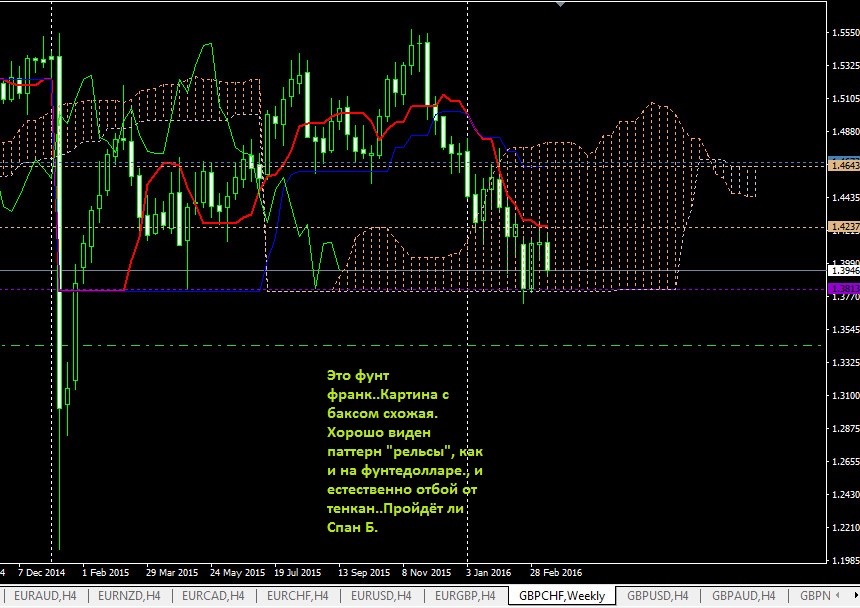Click the 1.2210 value on price axis

point(846,527)
